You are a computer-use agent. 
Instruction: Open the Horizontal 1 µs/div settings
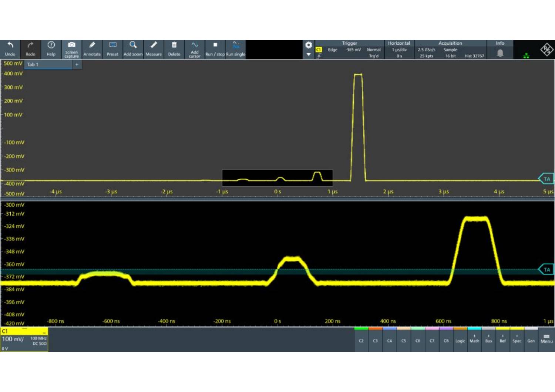click(x=399, y=50)
